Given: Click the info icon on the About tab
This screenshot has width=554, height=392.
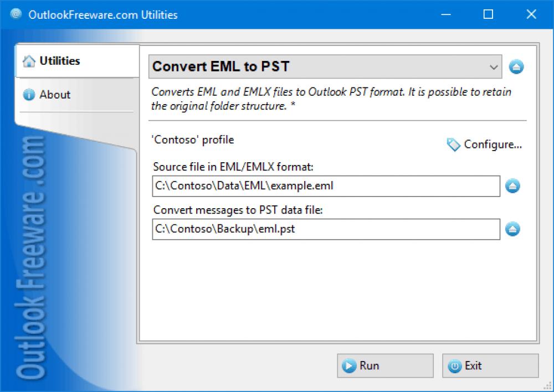Looking at the screenshot, I should (29, 95).
